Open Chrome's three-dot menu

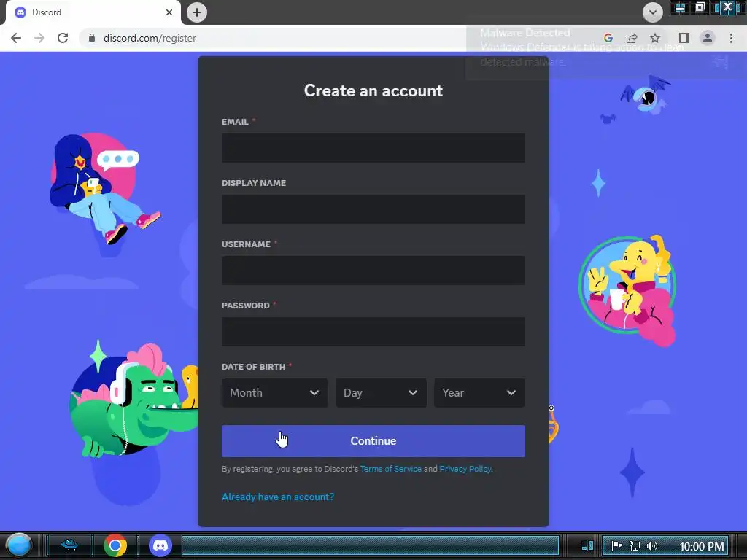coord(731,38)
